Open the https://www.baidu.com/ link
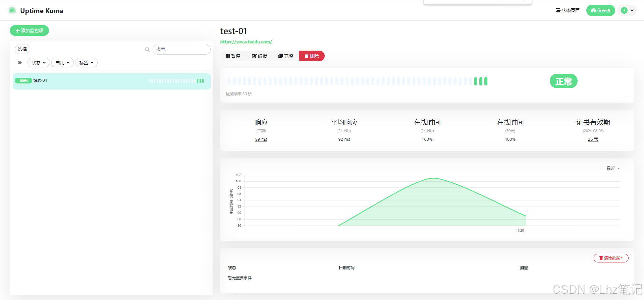 point(246,42)
